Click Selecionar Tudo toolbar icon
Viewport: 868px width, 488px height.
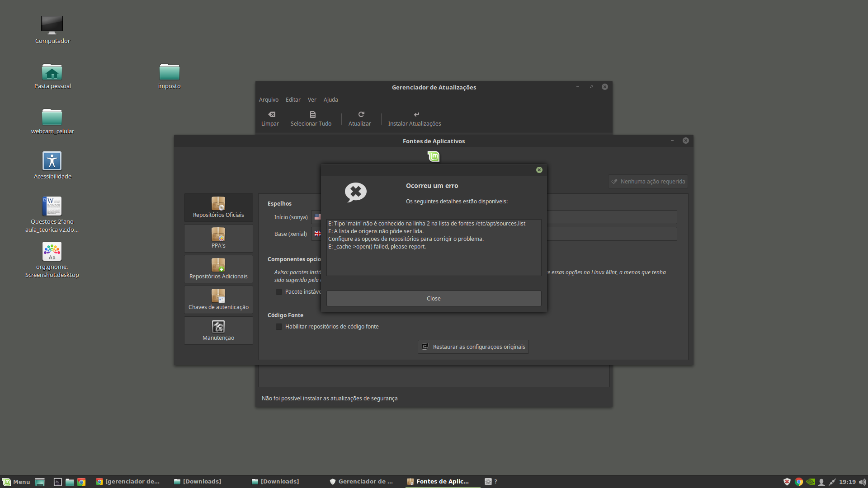tap(311, 119)
